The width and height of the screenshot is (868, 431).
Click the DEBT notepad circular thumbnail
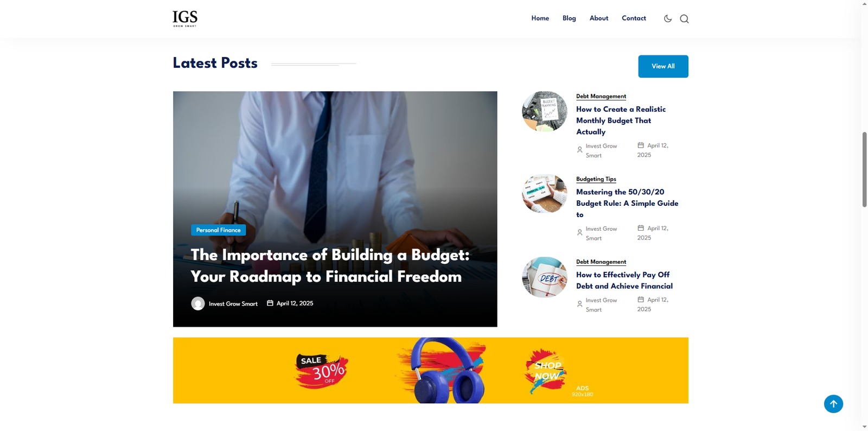pos(545,277)
